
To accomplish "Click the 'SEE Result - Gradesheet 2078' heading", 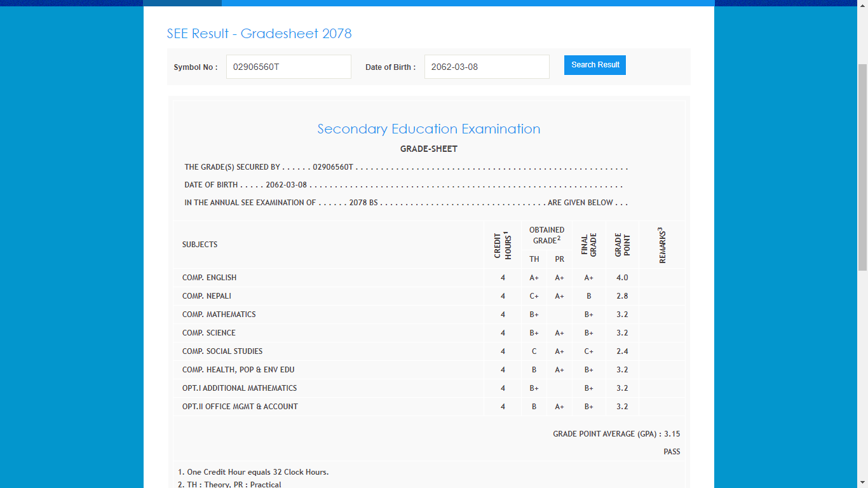I will point(259,34).
